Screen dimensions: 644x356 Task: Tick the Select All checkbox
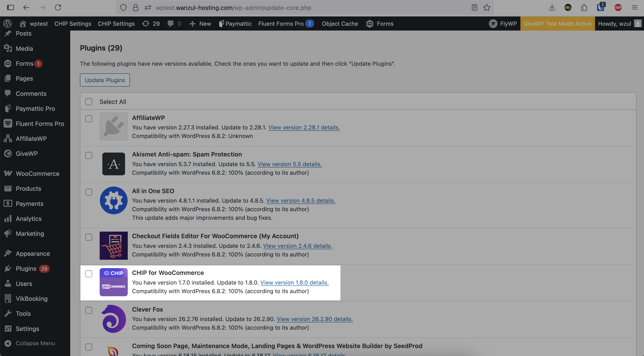tap(88, 102)
